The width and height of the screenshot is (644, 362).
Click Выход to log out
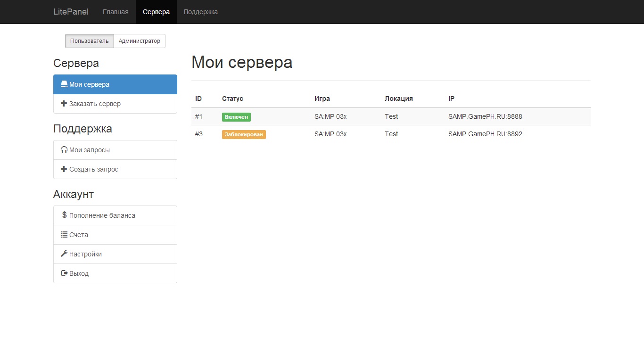(115, 273)
